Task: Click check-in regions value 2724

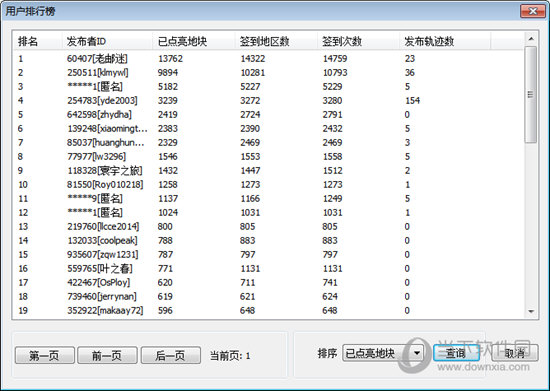Action: point(250,115)
